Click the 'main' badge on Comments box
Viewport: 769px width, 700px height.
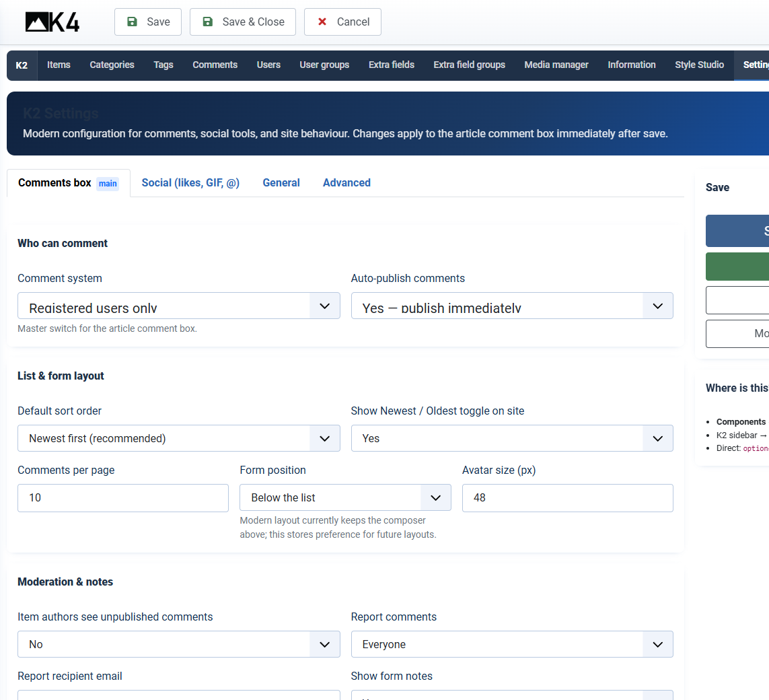(x=108, y=184)
